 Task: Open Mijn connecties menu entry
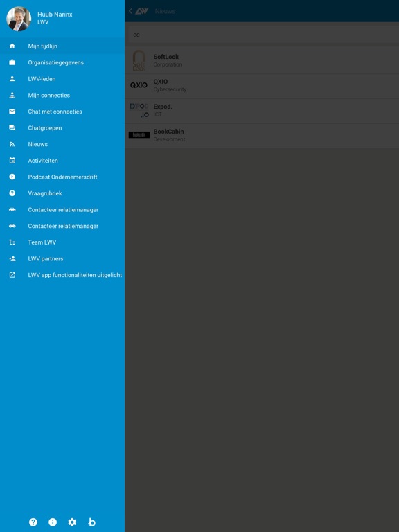point(62,96)
